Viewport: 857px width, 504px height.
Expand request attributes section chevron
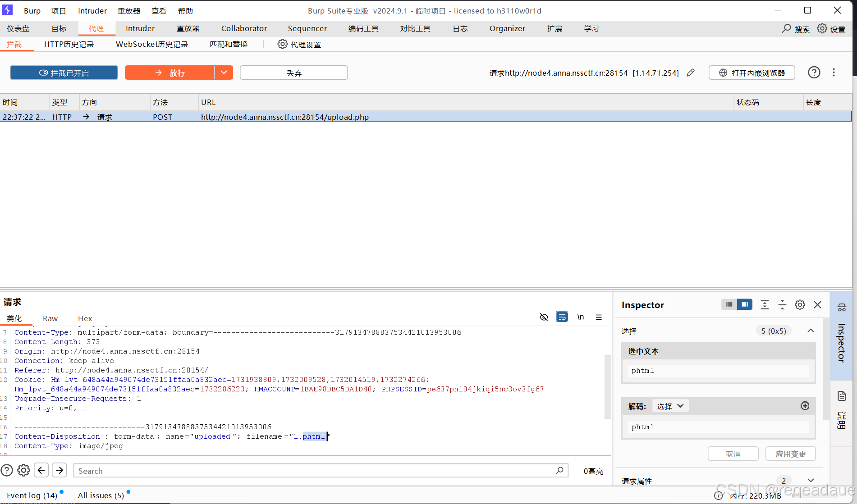click(x=811, y=480)
